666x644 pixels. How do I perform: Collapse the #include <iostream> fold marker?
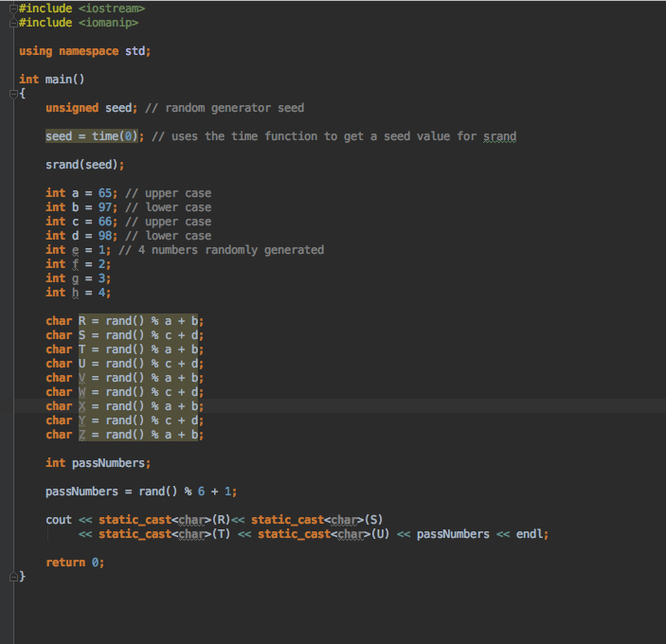13,9
